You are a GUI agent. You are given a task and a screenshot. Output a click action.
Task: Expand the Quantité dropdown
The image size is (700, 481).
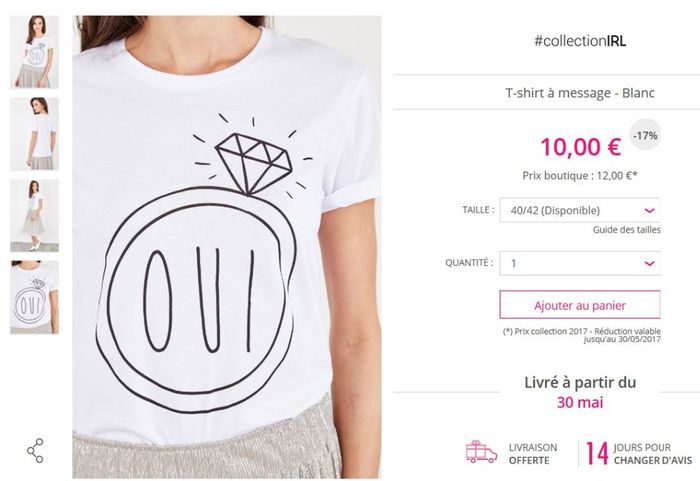(x=579, y=263)
